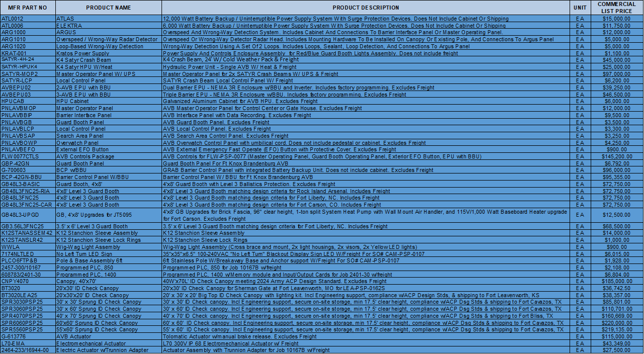Select the $97,000.00 price cell

(x=617, y=74)
